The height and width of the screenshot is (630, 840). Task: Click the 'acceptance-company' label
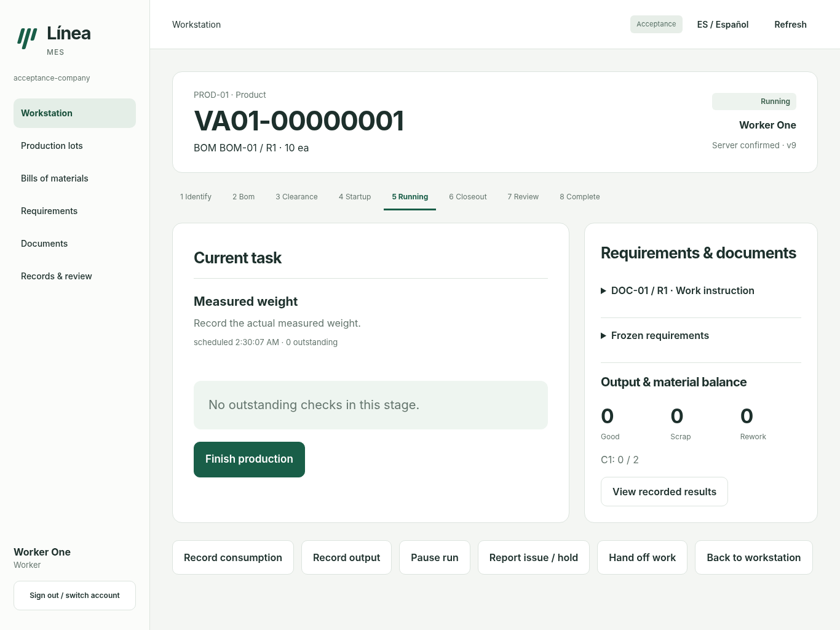coord(52,78)
